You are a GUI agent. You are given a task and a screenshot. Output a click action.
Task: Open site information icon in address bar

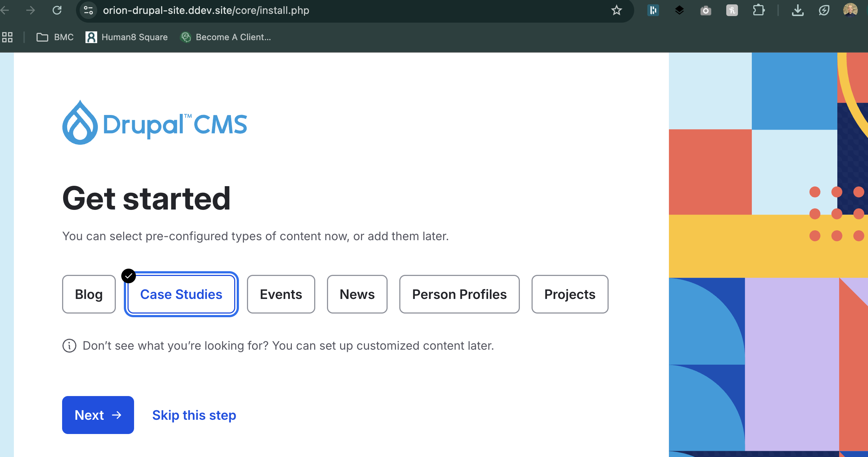[x=88, y=10]
